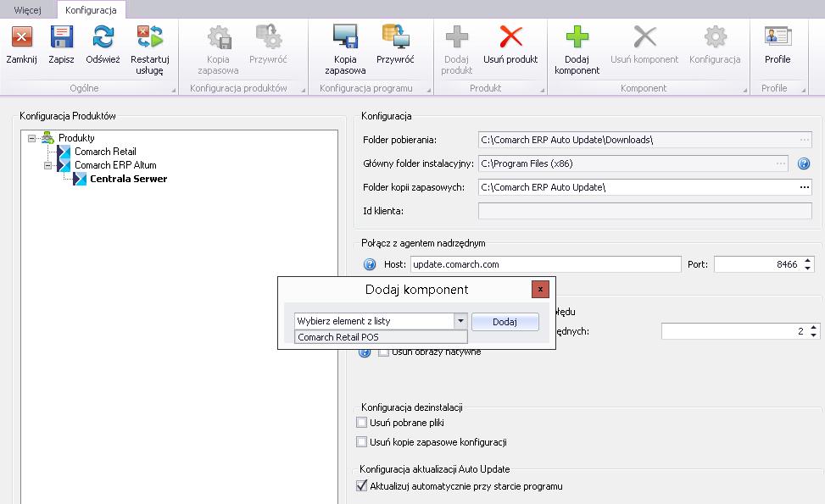Remove product with Usuń produkt icon
This screenshot has width=825, height=504.
[510, 36]
